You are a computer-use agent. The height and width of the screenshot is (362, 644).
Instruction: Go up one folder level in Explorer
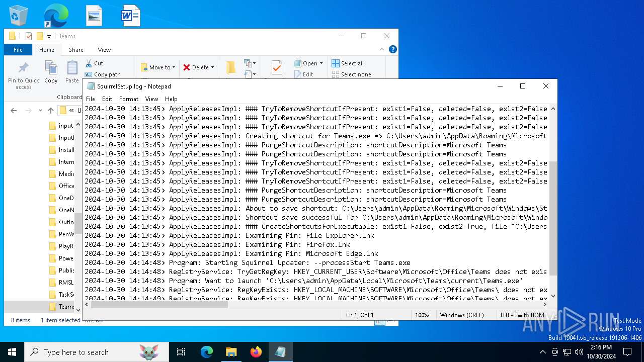pyautogui.click(x=51, y=111)
